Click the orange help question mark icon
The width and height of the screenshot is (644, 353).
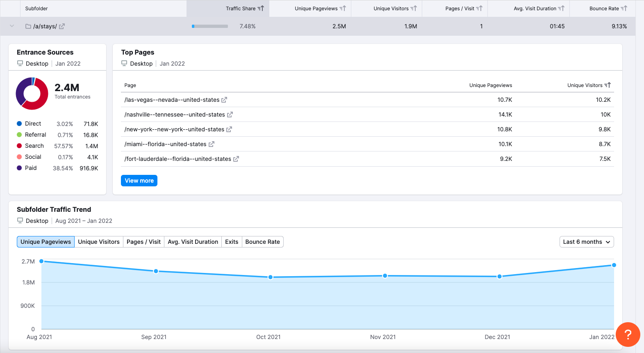[x=628, y=335]
